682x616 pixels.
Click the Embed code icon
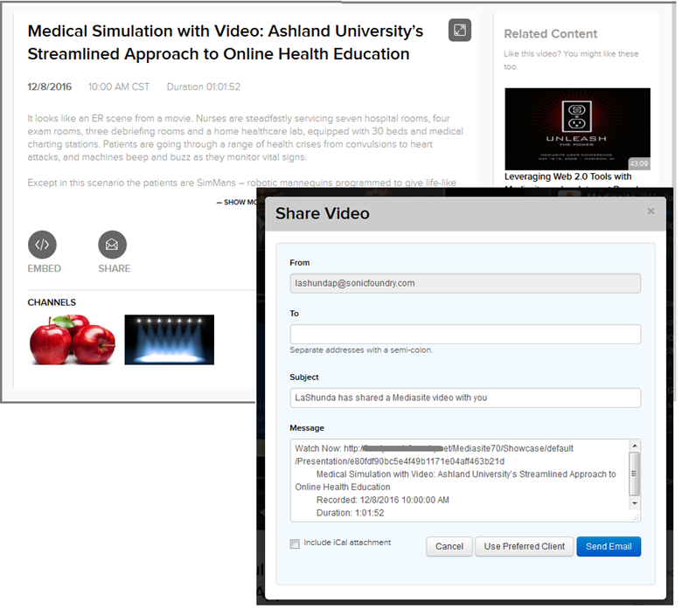pos(42,246)
